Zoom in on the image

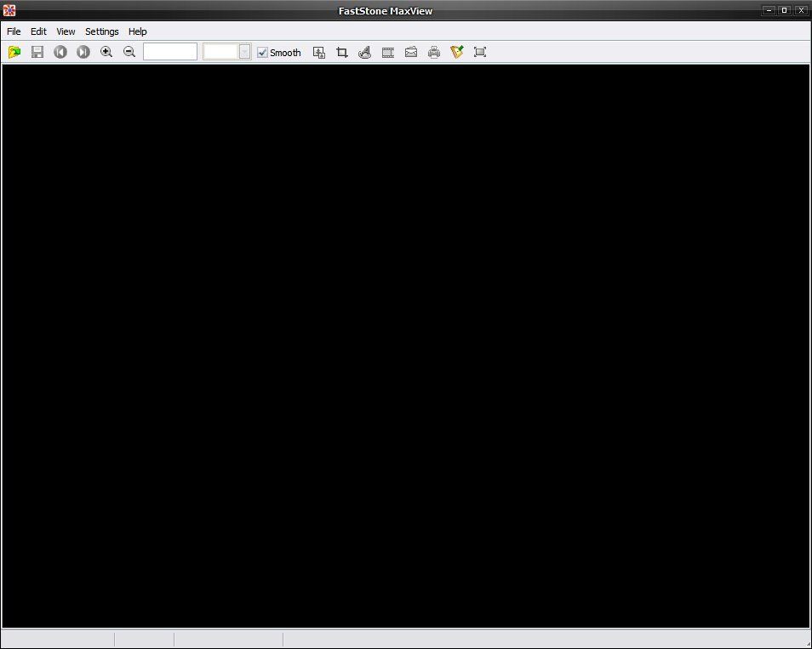107,52
